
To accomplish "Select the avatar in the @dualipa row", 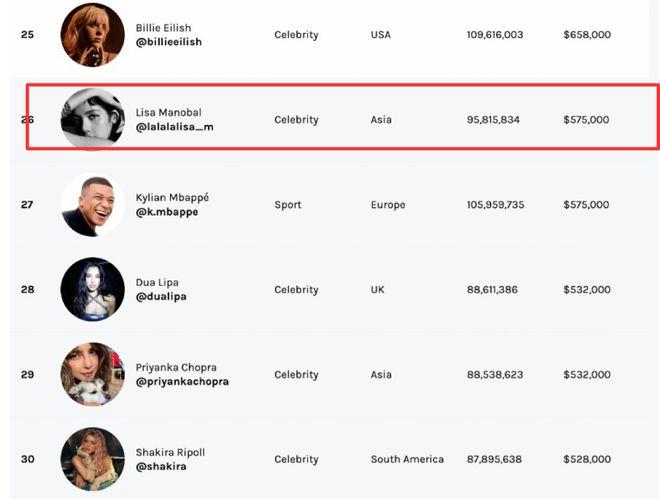I will point(92,290).
